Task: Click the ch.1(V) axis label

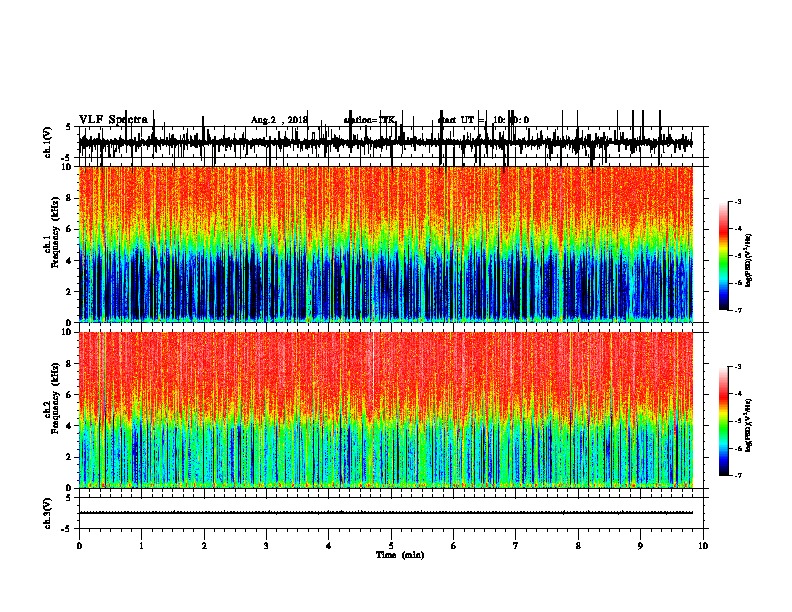Action: pos(48,142)
